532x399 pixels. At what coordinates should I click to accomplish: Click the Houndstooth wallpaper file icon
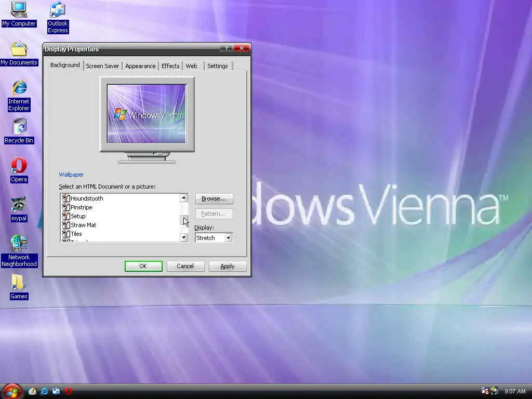66,198
